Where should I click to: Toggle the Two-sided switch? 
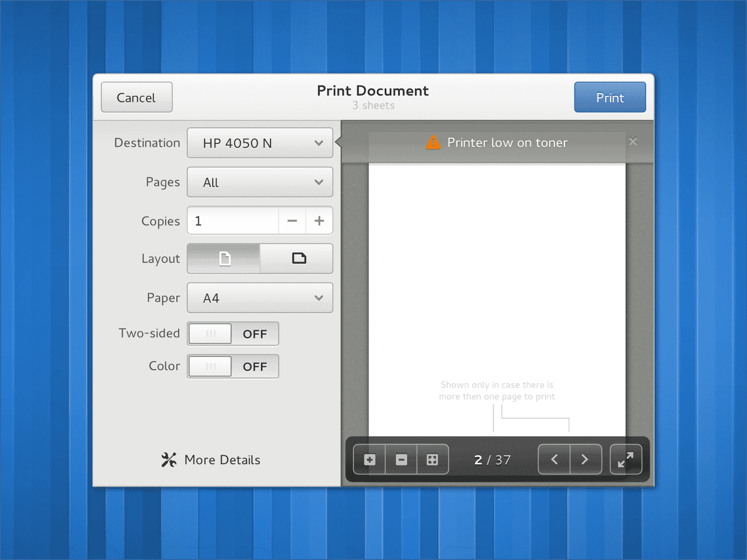point(233,334)
